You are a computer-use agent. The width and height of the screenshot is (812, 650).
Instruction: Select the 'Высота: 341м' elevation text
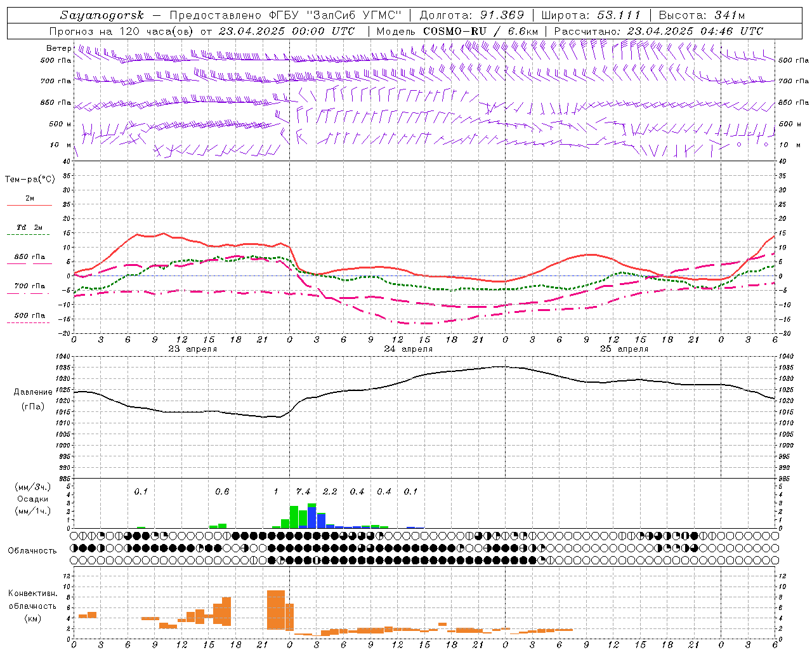pyautogui.click(x=702, y=15)
